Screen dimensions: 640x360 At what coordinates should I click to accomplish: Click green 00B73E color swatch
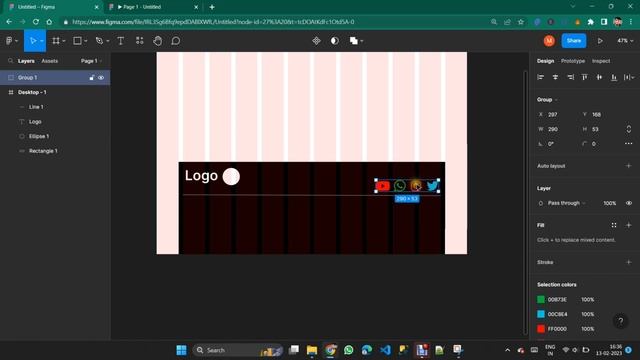pyautogui.click(x=541, y=300)
